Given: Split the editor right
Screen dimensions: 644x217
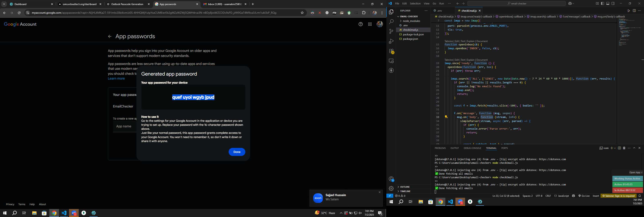Looking at the screenshot, I should tap(634, 11).
